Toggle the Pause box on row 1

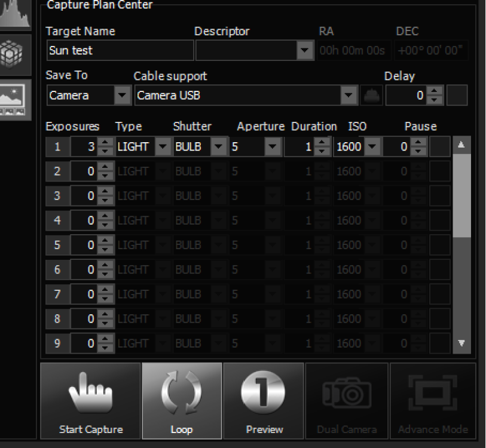[x=440, y=146]
